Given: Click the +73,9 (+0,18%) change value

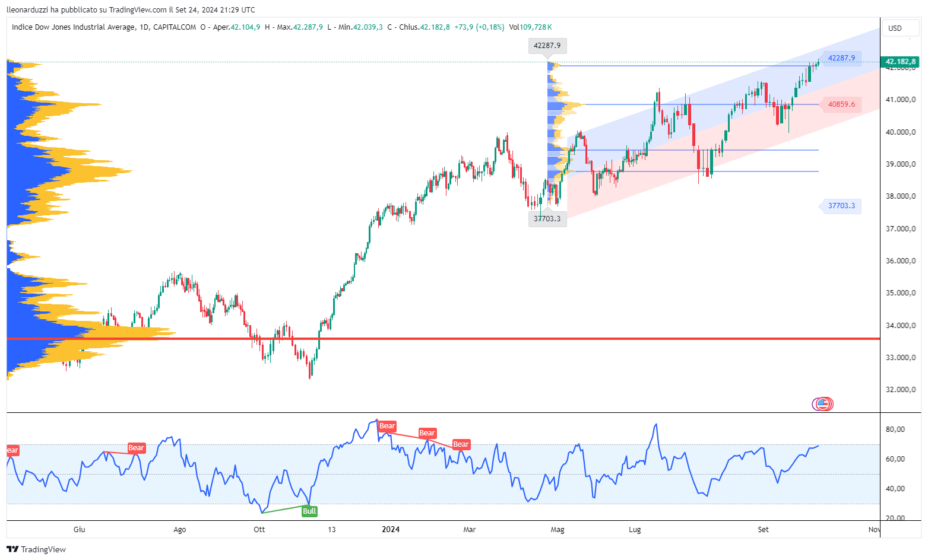Looking at the screenshot, I should (x=479, y=27).
